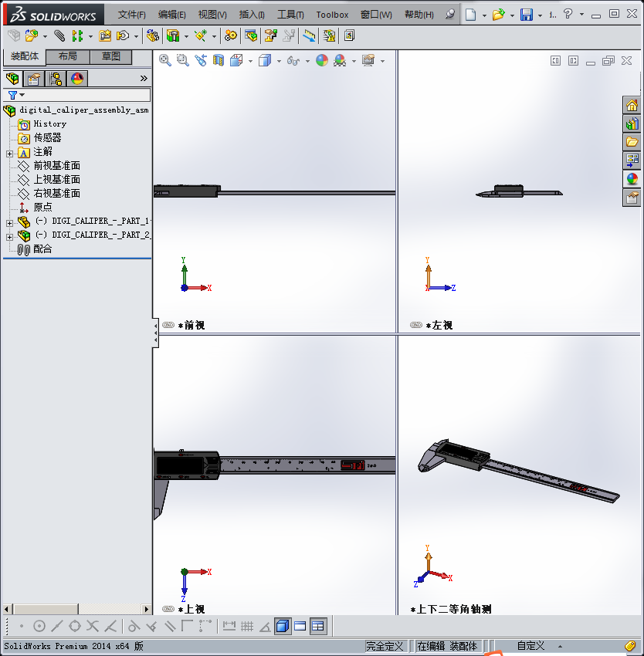This screenshot has height=656, width=644.
Task: Open the 文件(F) menu
Action: 131,15
